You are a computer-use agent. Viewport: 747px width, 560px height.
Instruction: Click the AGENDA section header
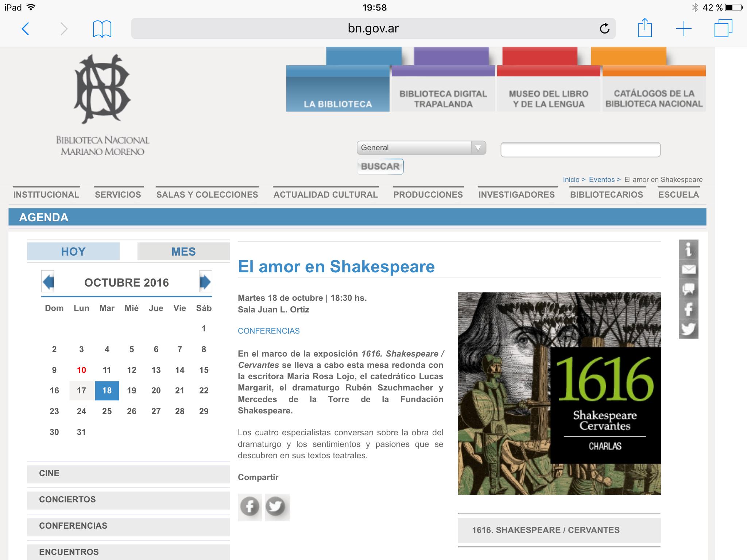pyautogui.click(x=357, y=217)
